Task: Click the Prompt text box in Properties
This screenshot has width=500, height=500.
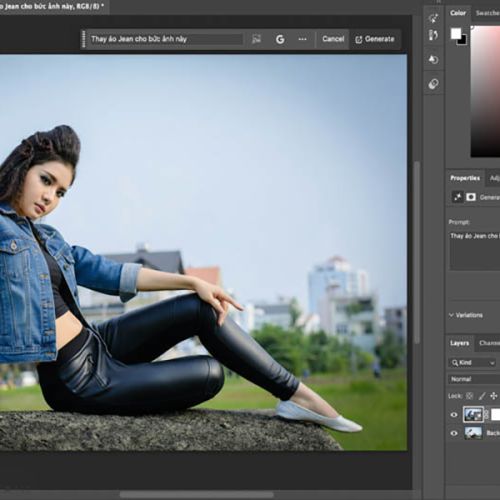Action: click(475, 251)
